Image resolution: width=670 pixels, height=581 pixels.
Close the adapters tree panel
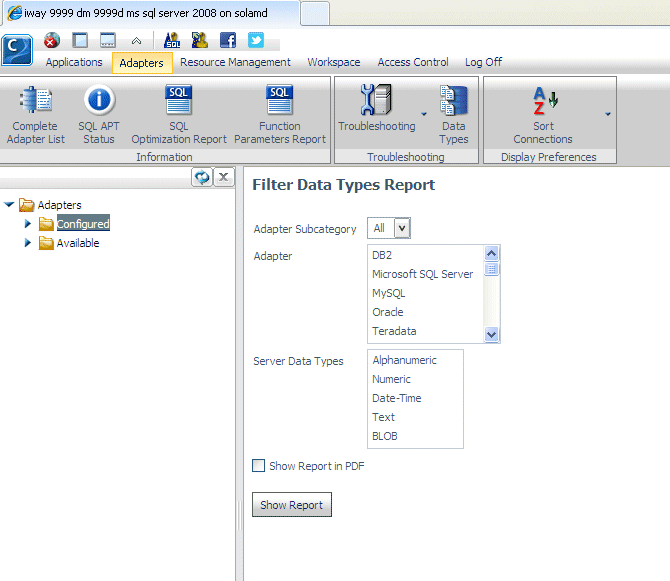(x=223, y=177)
